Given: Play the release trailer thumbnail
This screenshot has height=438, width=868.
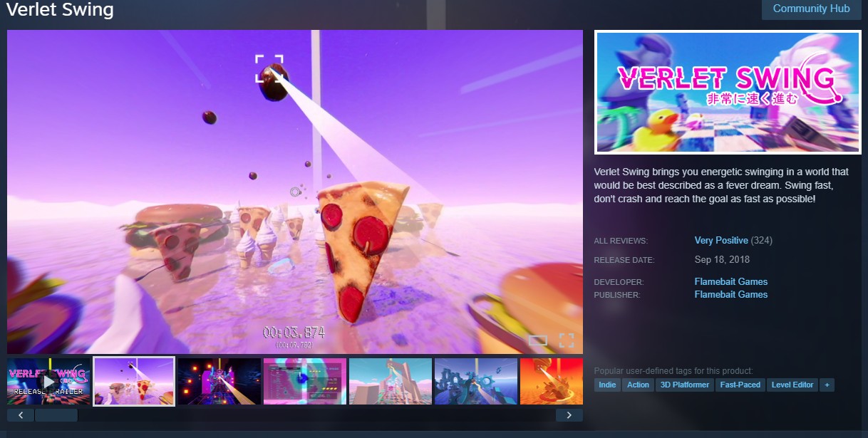Looking at the screenshot, I should pyautogui.click(x=49, y=381).
